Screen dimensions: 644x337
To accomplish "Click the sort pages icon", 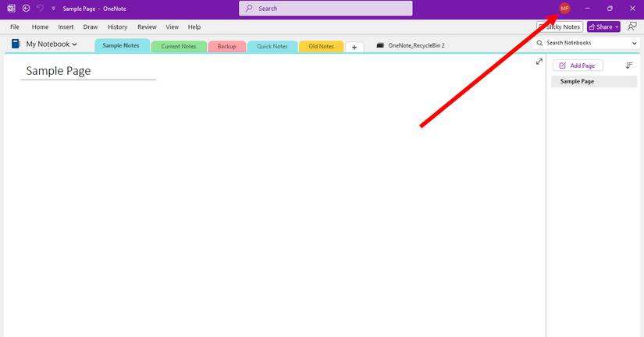I will pos(629,66).
